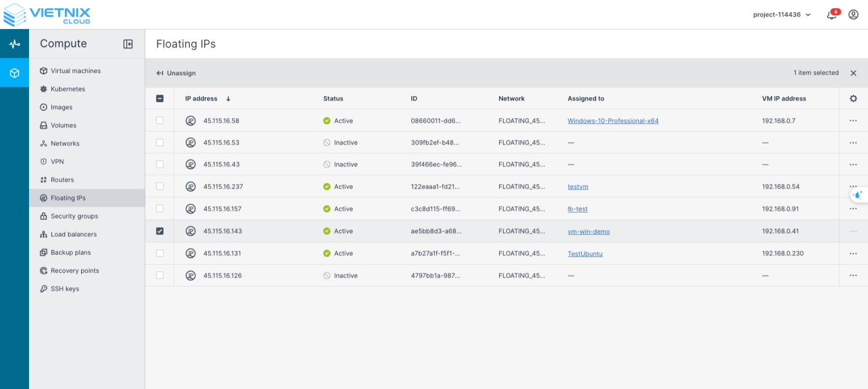Image resolution: width=868 pixels, height=389 pixels.
Task: Uncheck the checkbox for 45.115.16.143
Action: pyautogui.click(x=160, y=231)
